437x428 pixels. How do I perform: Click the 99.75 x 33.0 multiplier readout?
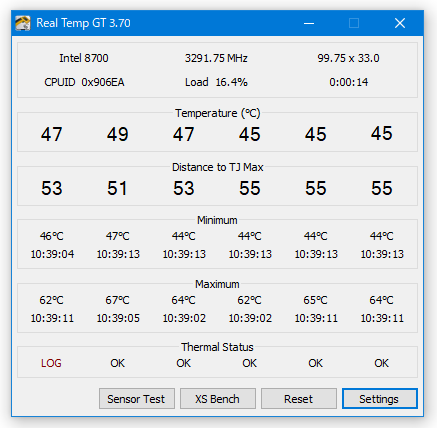tap(348, 58)
